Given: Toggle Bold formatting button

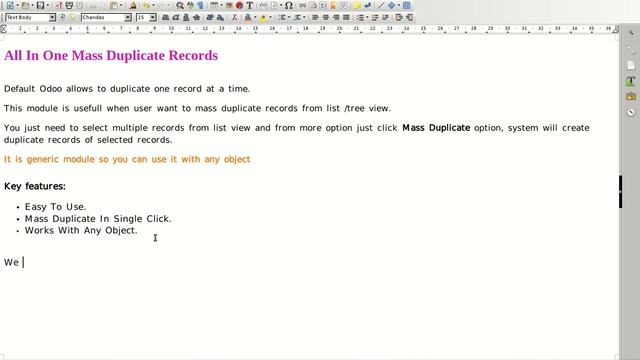Looking at the screenshot, I should point(165,18).
